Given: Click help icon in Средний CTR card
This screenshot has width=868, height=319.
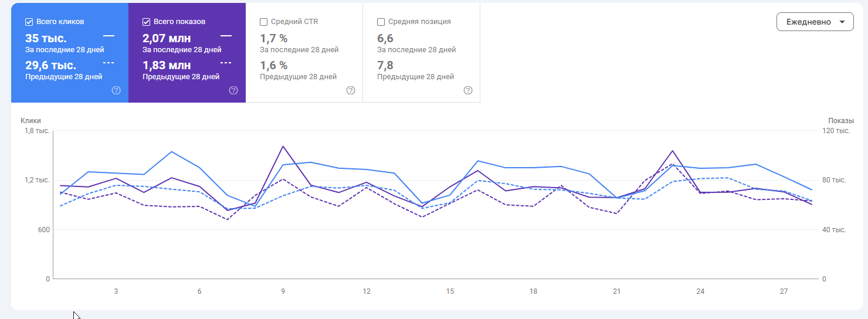Looking at the screenshot, I should coord(351,90).
